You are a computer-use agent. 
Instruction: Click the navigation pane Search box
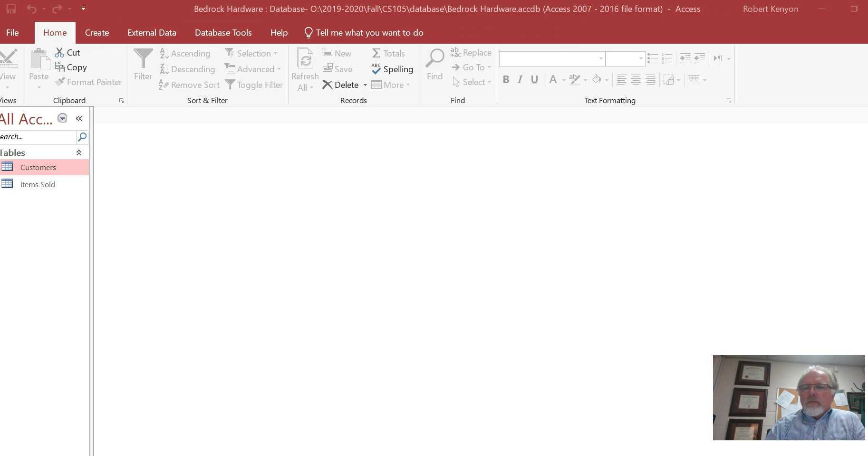(38, 137)
